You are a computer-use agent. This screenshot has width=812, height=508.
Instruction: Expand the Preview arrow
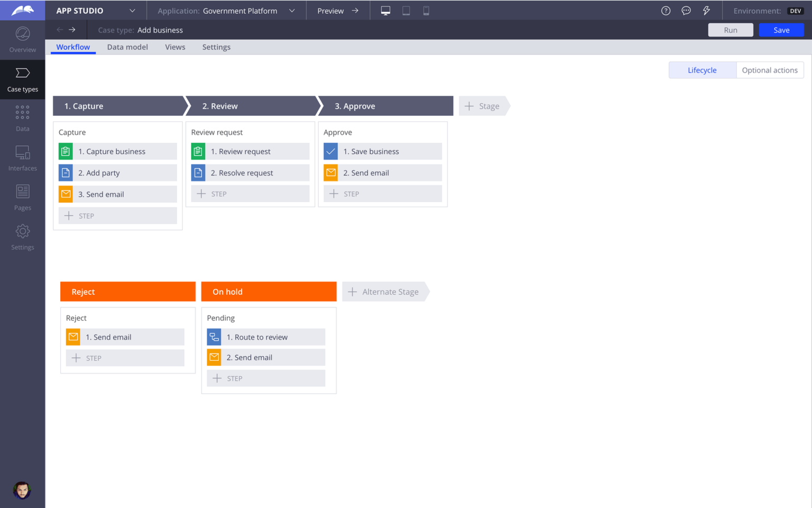[355, 11]
